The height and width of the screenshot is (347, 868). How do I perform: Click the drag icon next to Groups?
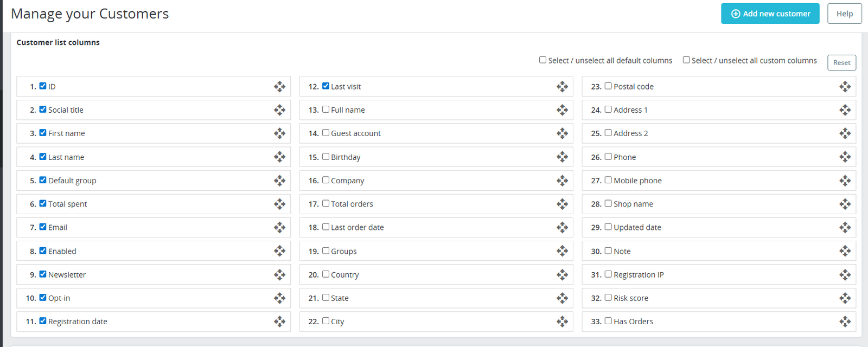pos(562,251)
